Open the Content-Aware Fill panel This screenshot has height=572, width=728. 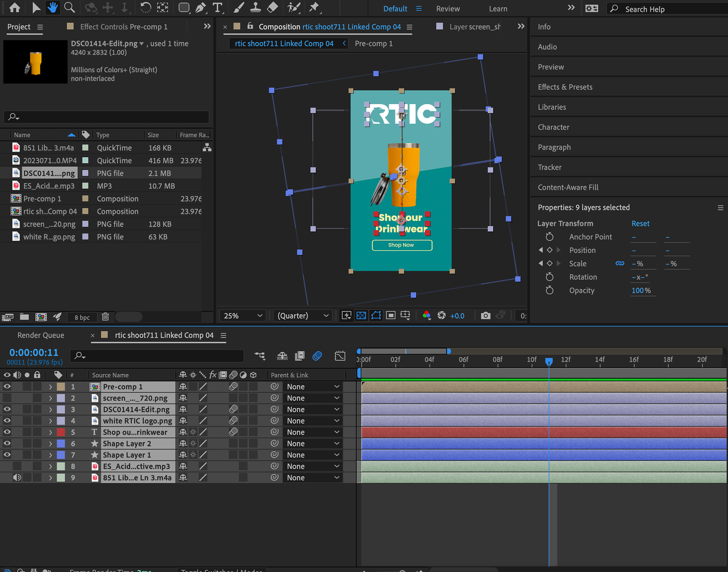pyautogui.click(x=568, y=187)
